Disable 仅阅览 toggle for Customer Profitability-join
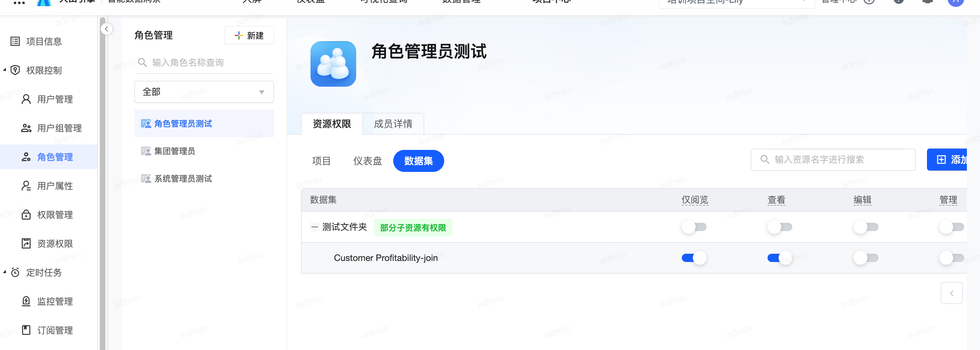 pos(694,258)
